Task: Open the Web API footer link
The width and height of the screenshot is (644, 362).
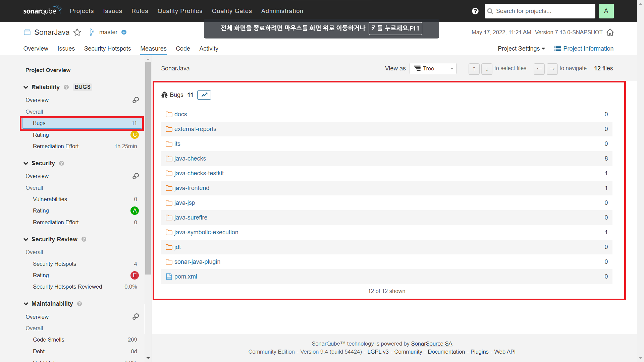Action: click(x=504, y=352)
